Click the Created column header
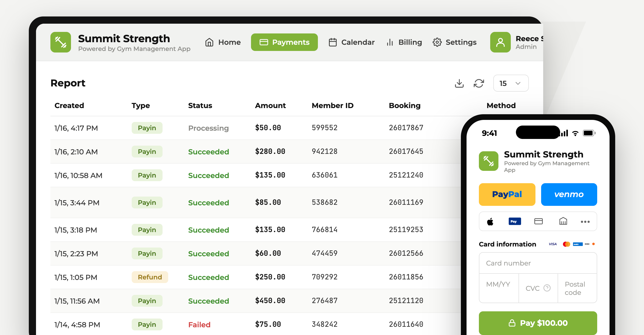The image size is (644, 335). click(x=69, y=105)
